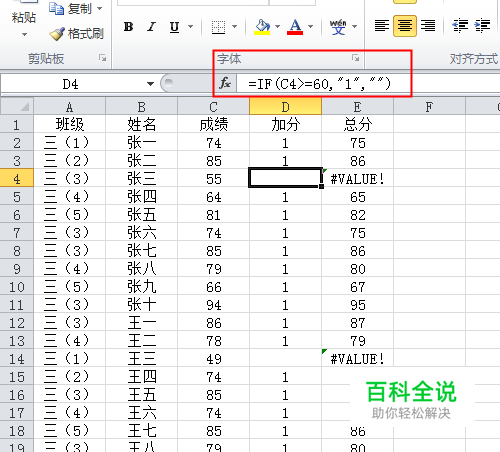
Task: Click Format Painter (格式刷)
Action: pyautogui.click(x=76, y=34)
